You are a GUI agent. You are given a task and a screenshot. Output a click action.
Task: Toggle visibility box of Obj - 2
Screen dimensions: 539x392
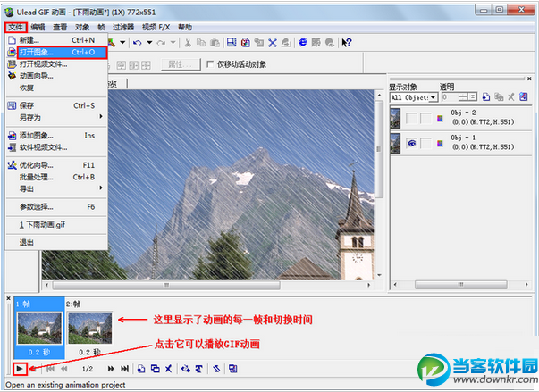pos(411,119)
